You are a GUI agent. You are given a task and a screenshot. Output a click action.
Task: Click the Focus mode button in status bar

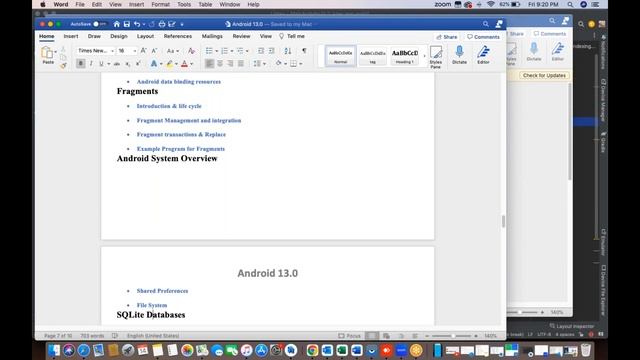[349, 336]
